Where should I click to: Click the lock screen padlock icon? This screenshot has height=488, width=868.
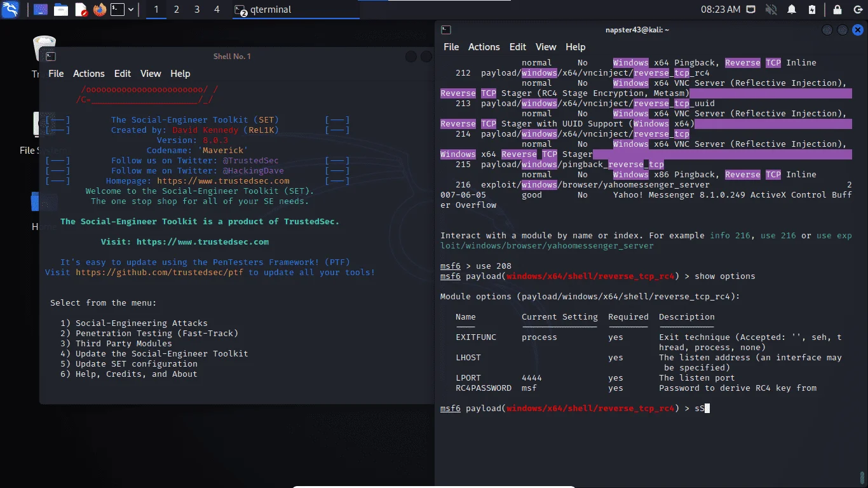pyautogui.click(x=837, y=10)
